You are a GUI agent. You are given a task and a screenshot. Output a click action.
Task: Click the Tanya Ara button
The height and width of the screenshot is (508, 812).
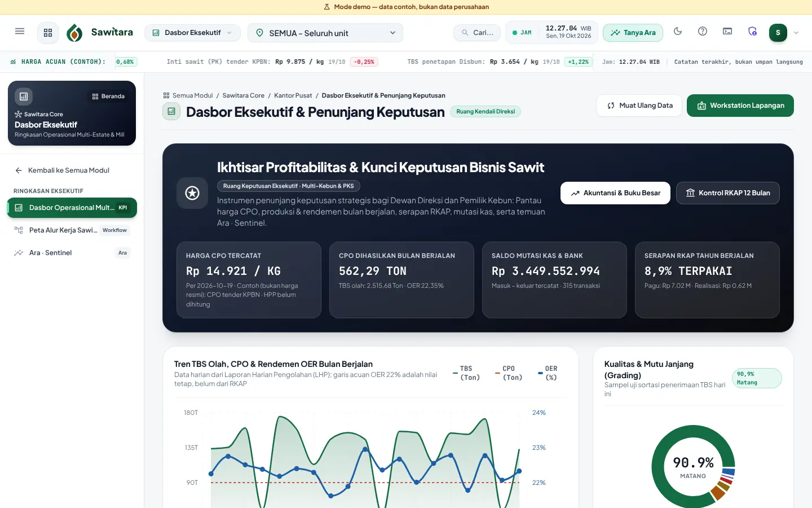click(633, 33)
